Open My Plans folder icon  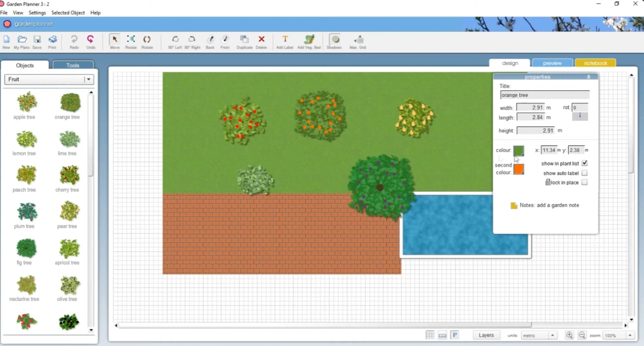tap(22, 40)
